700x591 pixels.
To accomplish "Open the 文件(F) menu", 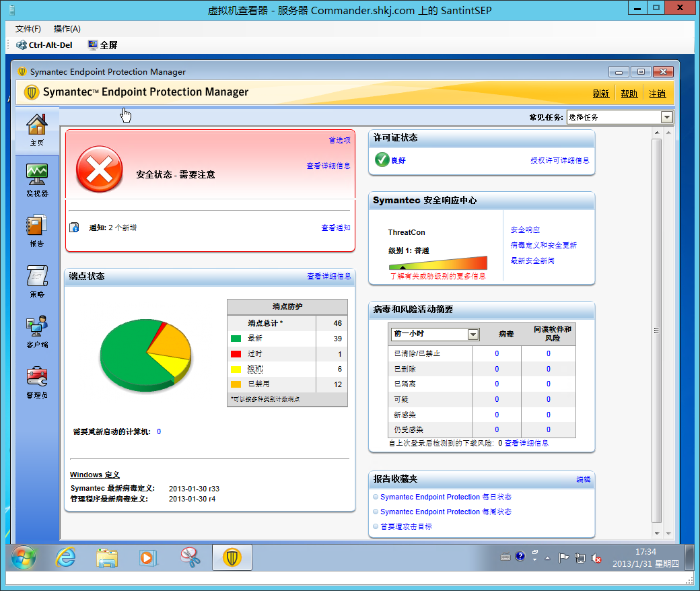I will pos(28,29).
